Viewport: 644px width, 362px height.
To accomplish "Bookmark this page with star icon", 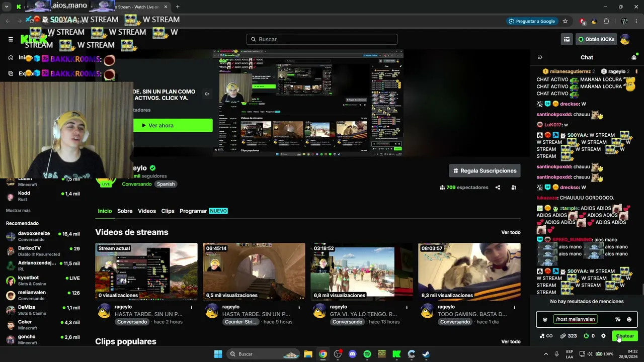I will 565,21.
